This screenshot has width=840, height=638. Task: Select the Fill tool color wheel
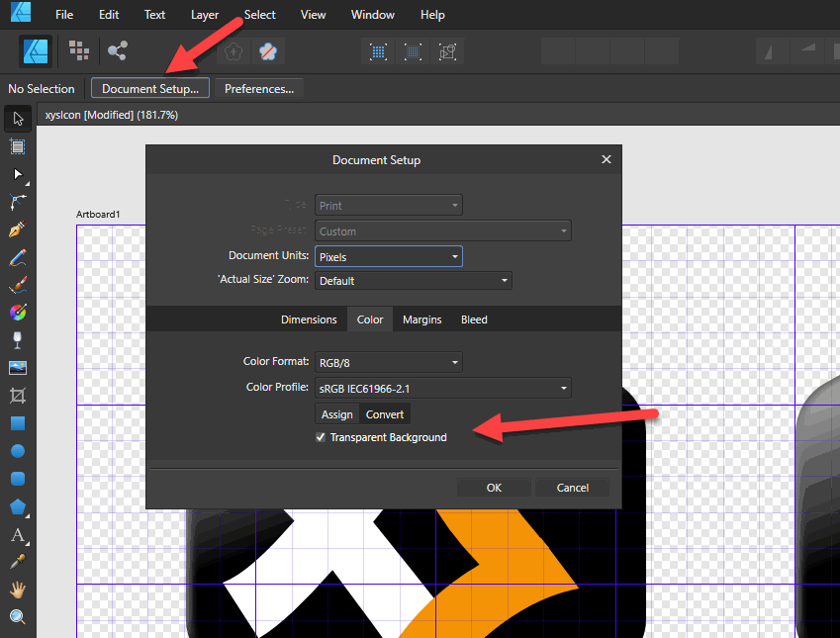[x=18, y=313]
